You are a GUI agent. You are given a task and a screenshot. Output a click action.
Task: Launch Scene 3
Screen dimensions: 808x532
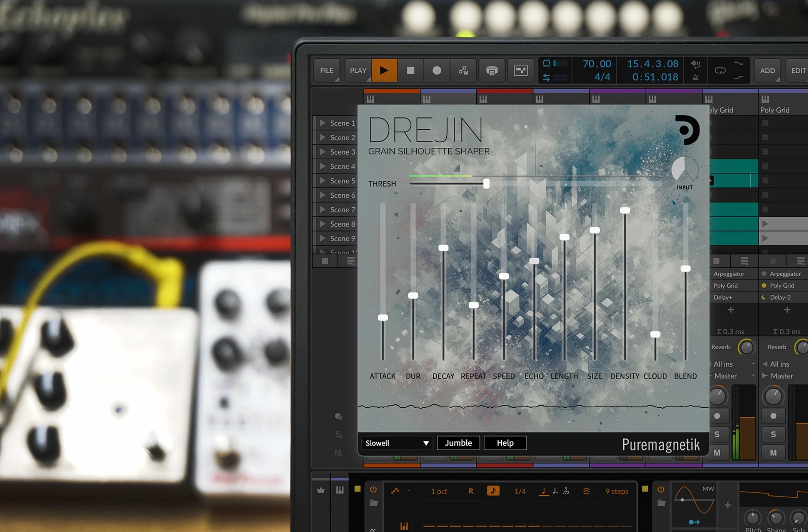coord(323,152)
